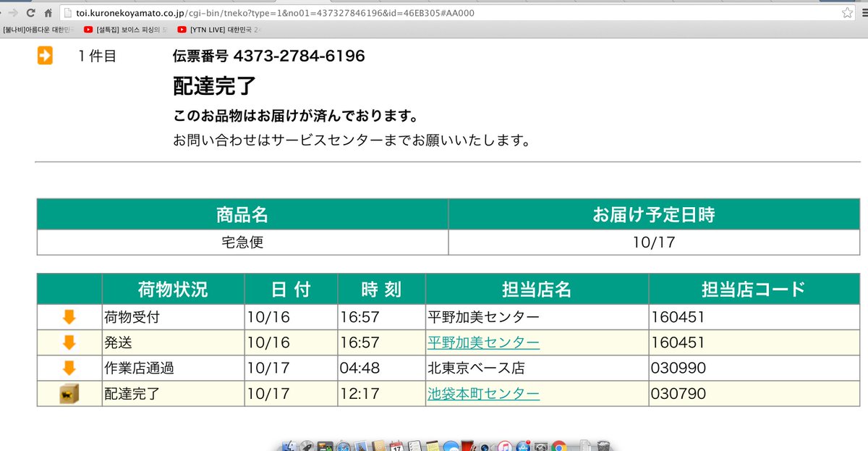Open Google Chrome from the Dock
Image resolution: width=868 pixels, height=451 pixels.
[558, 444]
